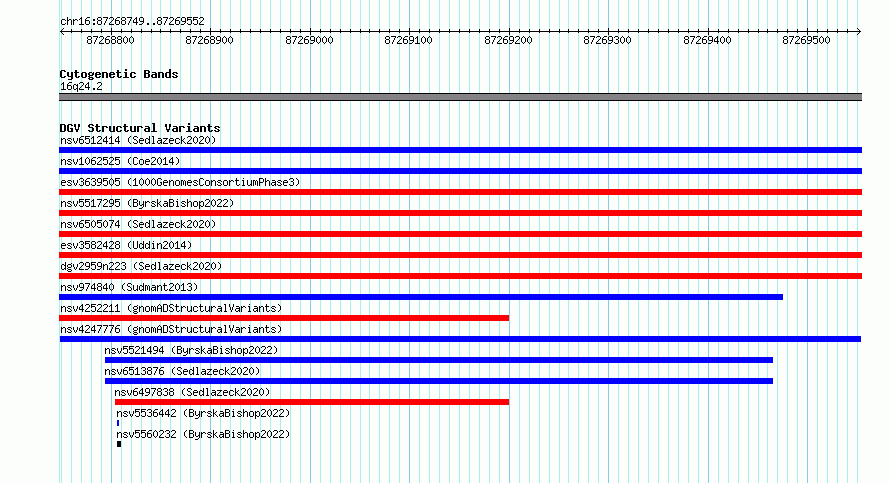
Task: Click the nsv5521494 (ByrskaBishop2022) label
Action: [x=191, y=350]
